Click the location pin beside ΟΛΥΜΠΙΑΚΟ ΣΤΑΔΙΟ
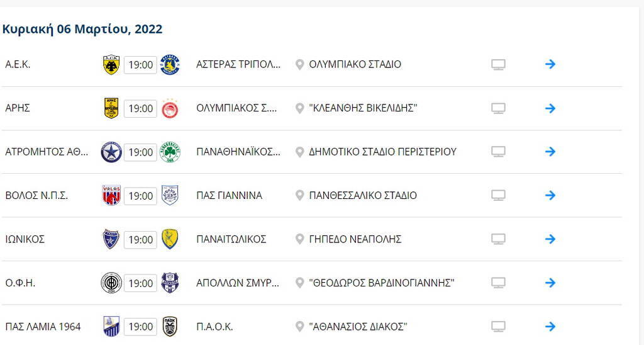This screenshot has width=644, height=345. pos(300,64)
